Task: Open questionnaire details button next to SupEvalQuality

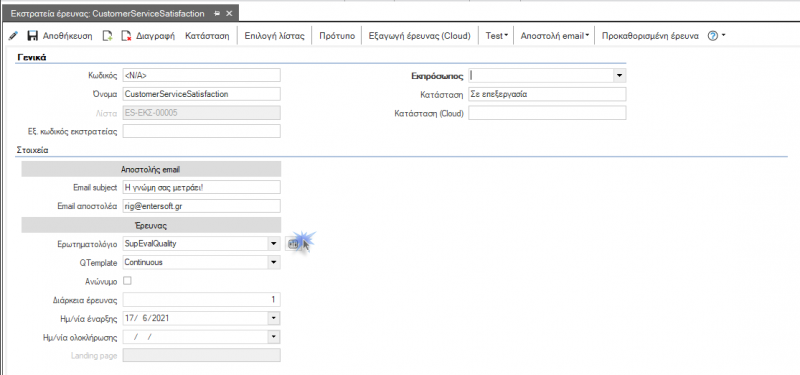Action: point(292,244)
